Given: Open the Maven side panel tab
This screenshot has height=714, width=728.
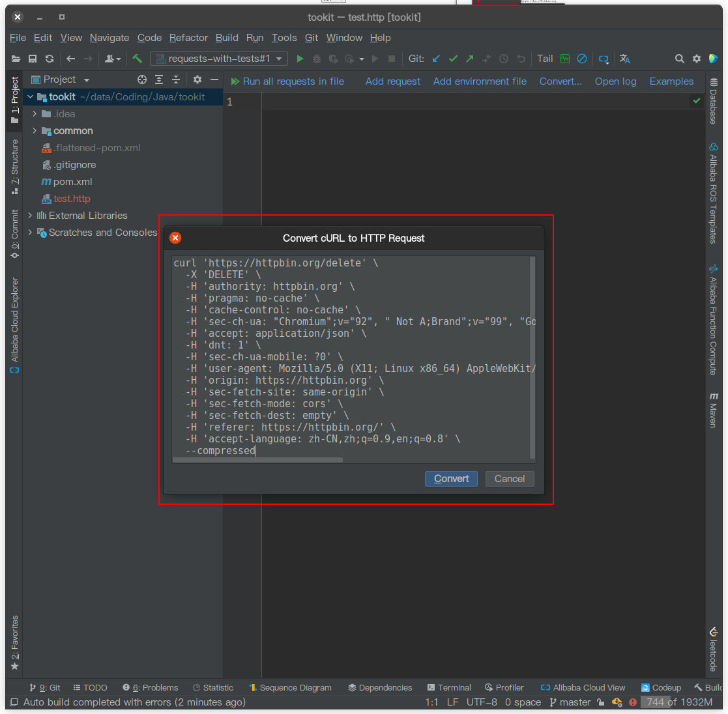Looking at the screenshot, I should click(714, 410).
